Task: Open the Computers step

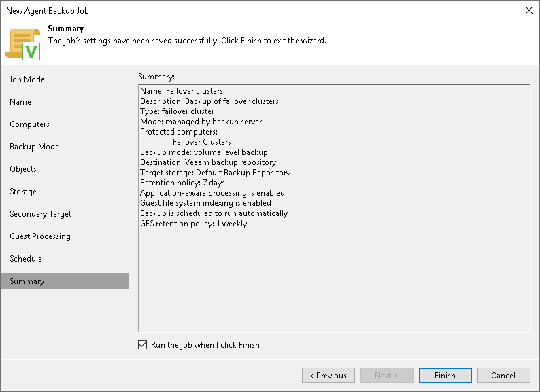Action: (30, 124)
